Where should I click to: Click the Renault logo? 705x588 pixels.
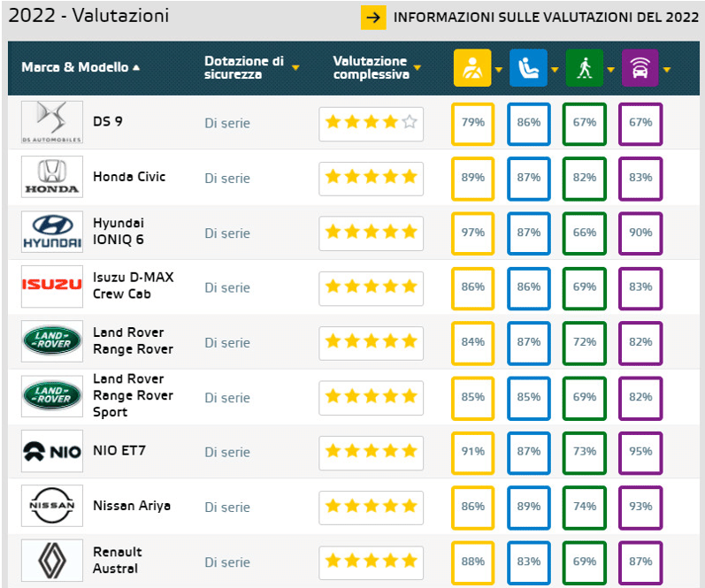point(52,561)
